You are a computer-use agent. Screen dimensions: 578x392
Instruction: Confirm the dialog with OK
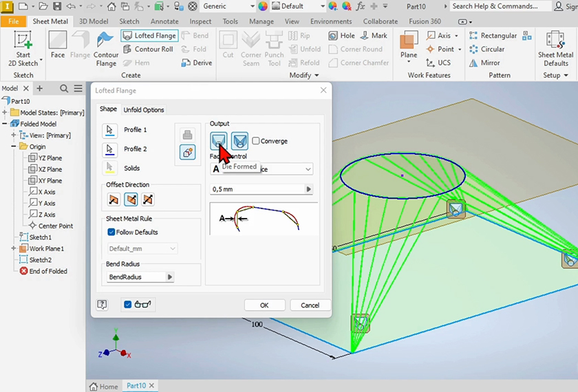[264, 305]
